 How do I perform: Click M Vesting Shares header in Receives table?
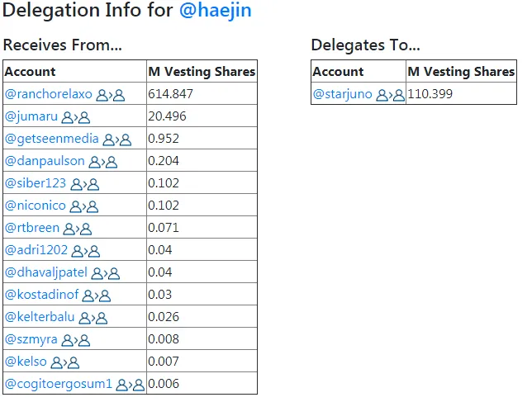[202, 72]
